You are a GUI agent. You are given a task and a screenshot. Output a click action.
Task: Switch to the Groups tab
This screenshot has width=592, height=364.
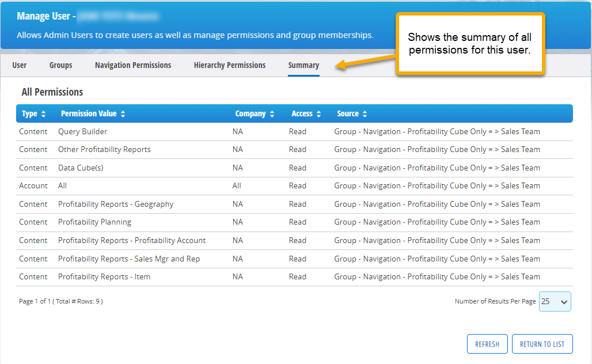[x=61, y=65]
